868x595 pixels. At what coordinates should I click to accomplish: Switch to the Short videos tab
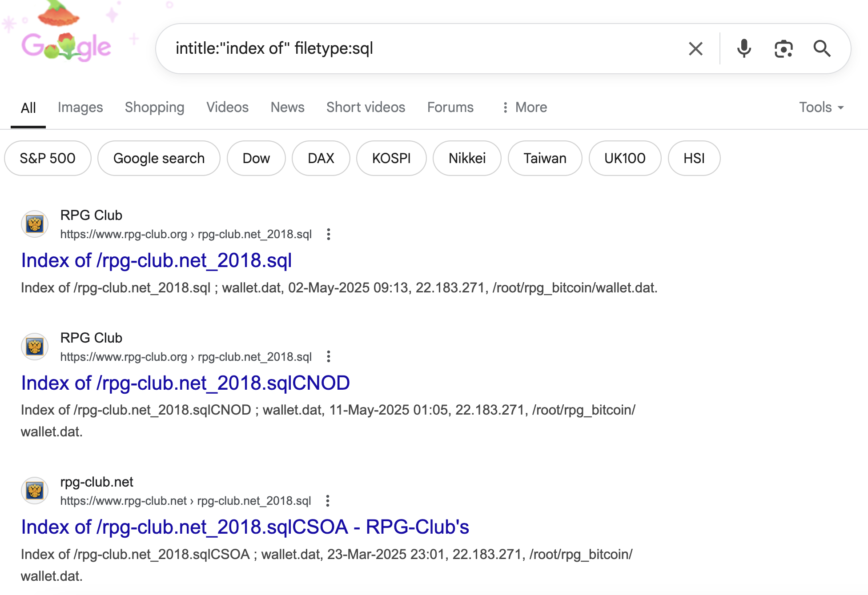(x=366, y=107)
